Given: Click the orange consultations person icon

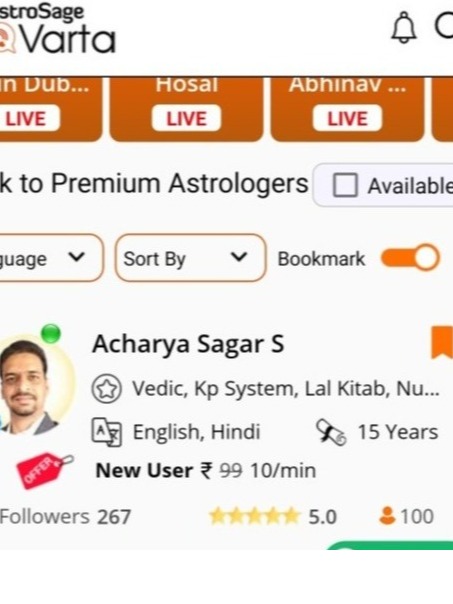Looking at the screenshot, I should [x=387, y=516].
